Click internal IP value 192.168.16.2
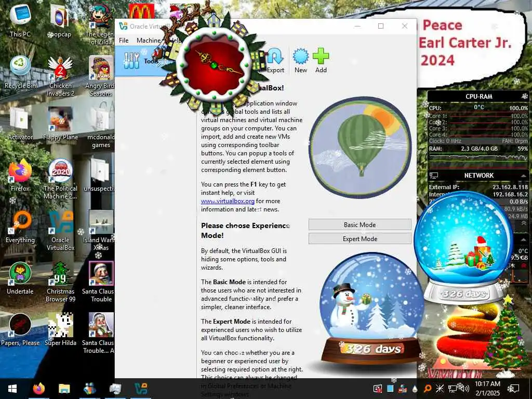532x399 pixels. (510, 194)
